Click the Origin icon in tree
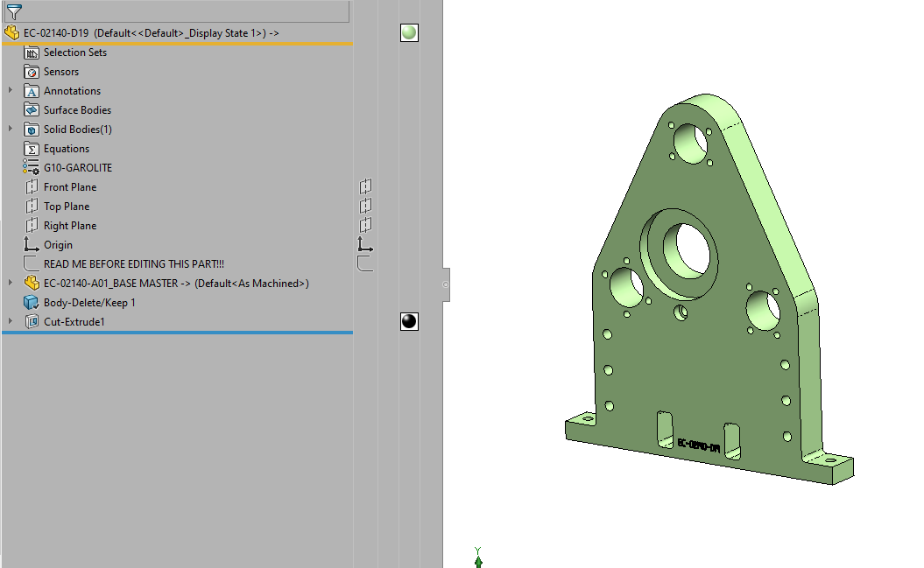924x568 pixels. click(32, 244)
